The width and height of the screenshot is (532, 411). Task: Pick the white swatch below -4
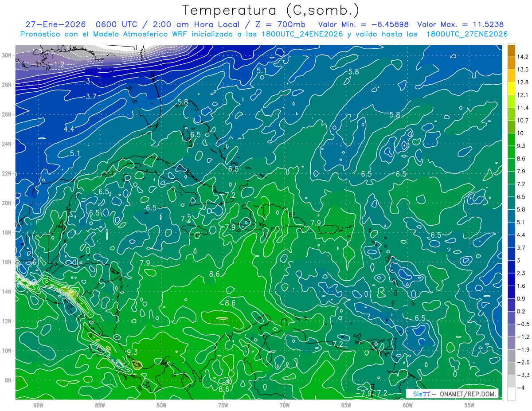point(511,394)
